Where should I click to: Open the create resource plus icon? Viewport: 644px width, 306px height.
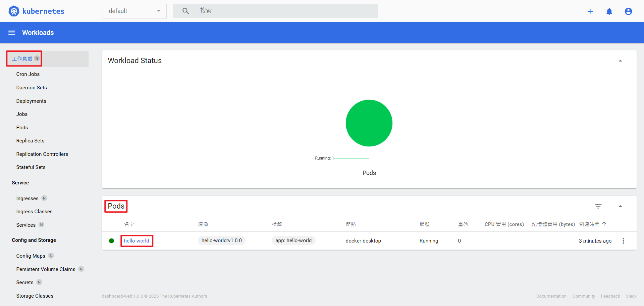click(x=590, y=11)
